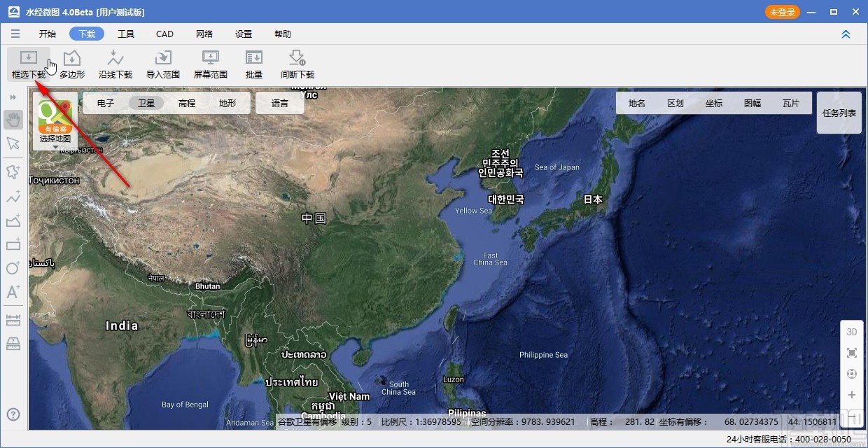
Task: Enable 3D view mode
Action: 851,332
